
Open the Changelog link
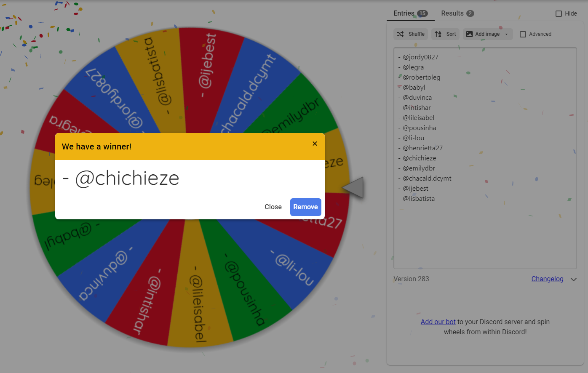coord(547,279)
